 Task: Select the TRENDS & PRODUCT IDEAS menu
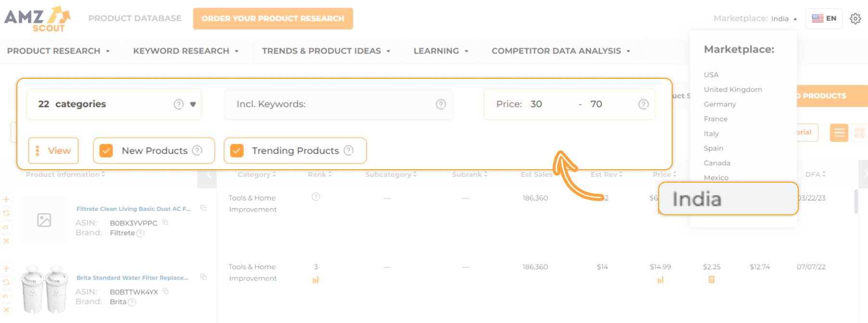(321, 50)
